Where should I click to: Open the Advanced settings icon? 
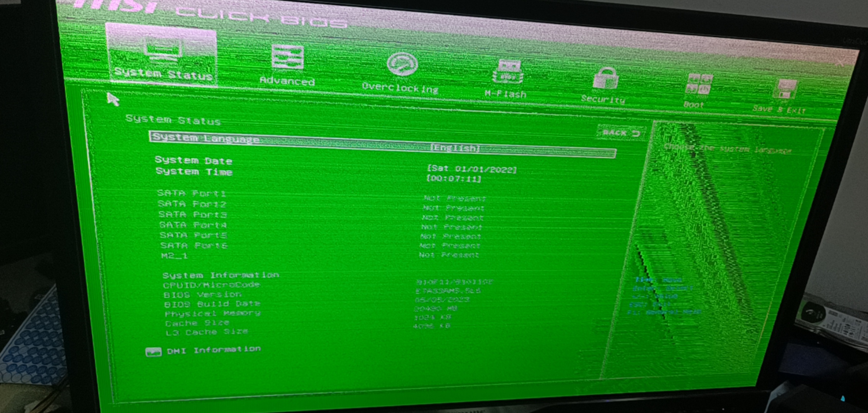click(287, 57)
